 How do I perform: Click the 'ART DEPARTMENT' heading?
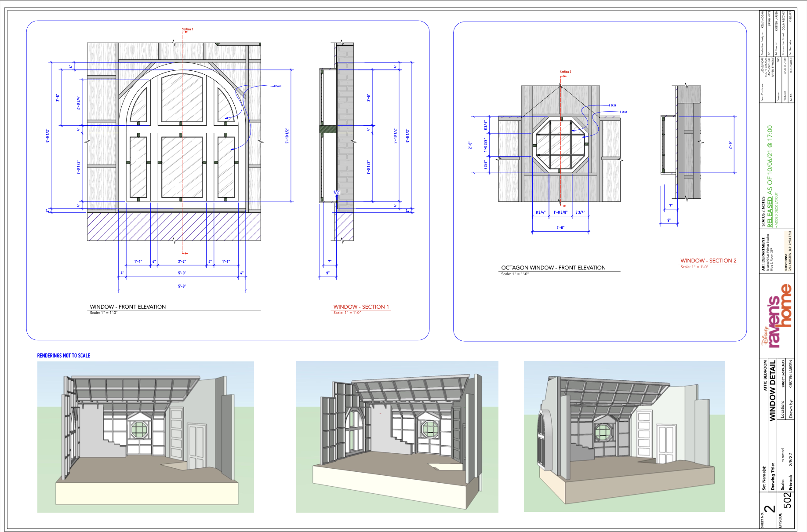click(763, 254)
